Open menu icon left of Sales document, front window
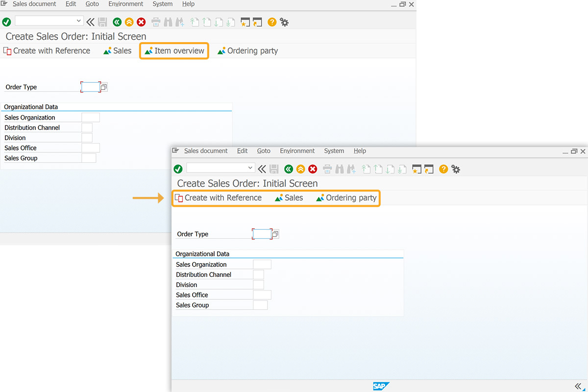Viewport: 588px width, 392px height. (x=175, y=151)
